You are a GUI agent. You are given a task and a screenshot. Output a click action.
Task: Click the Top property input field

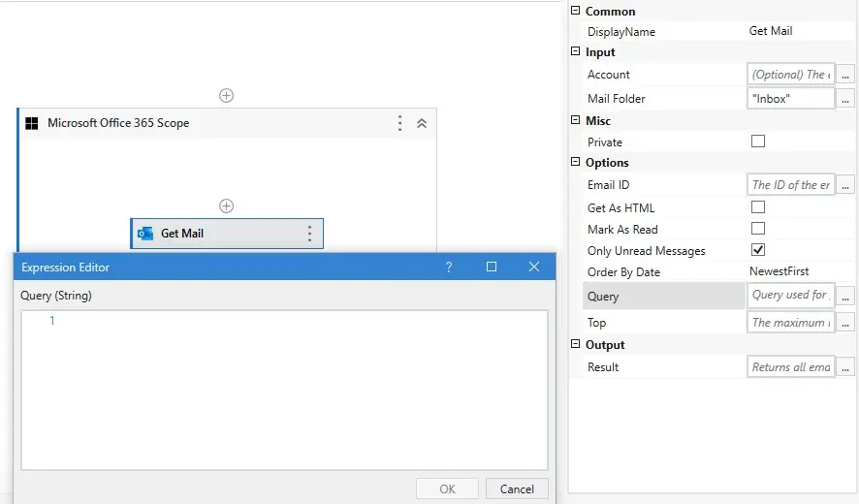(790, 322)
